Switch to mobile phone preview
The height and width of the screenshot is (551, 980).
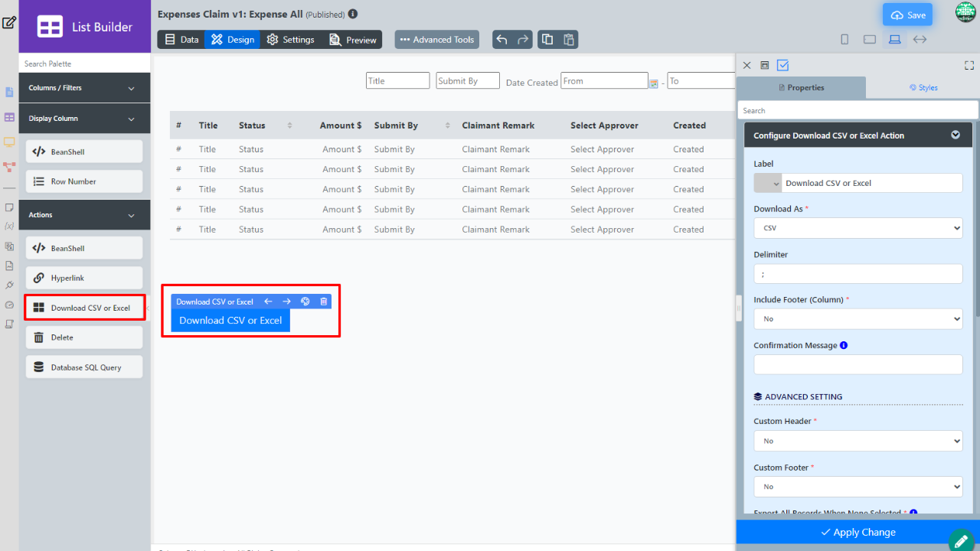pyautogui.click(x=844, y=40)
